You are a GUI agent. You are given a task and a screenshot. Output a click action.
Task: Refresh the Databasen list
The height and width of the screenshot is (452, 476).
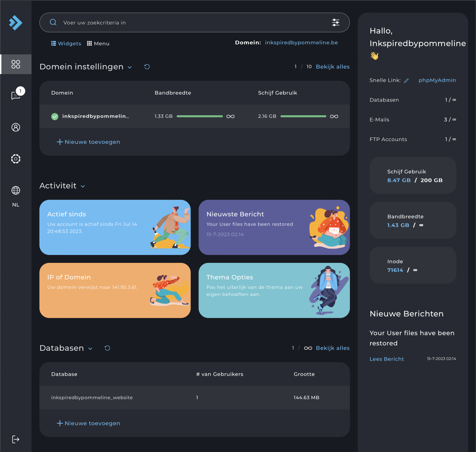107,348
